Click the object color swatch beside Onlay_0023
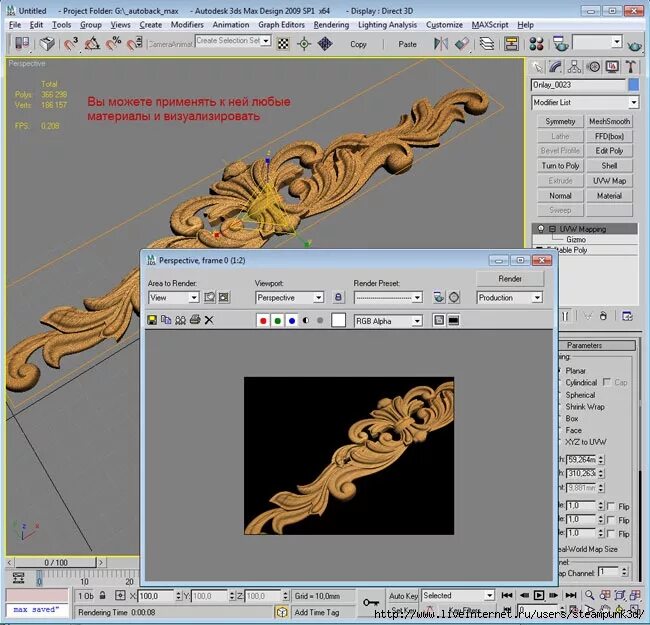This screenshot has height=625, width=650. click(x=633, y=85)
